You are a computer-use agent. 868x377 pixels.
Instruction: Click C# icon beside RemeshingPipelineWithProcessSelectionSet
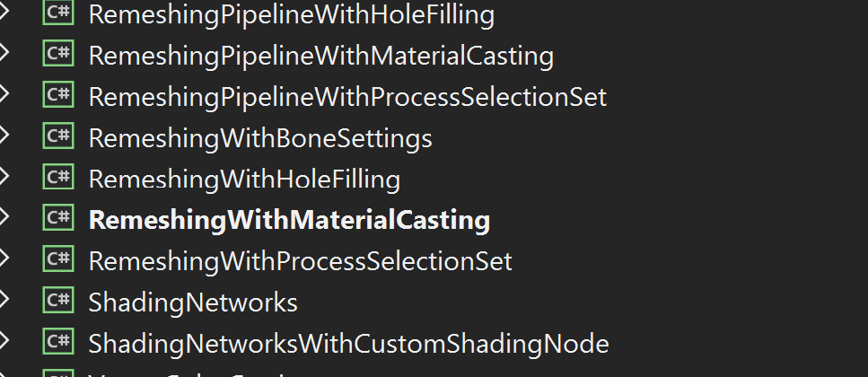coord(58,94)
